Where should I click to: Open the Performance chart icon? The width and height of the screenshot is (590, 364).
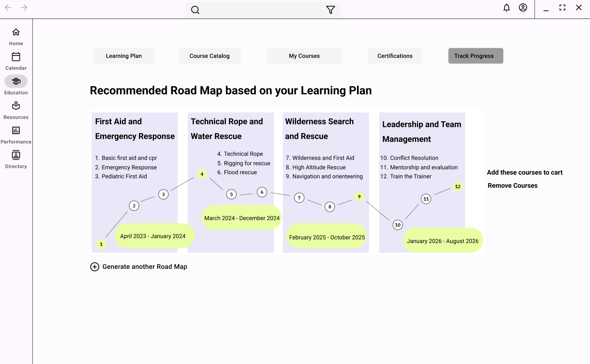[16, 130]
